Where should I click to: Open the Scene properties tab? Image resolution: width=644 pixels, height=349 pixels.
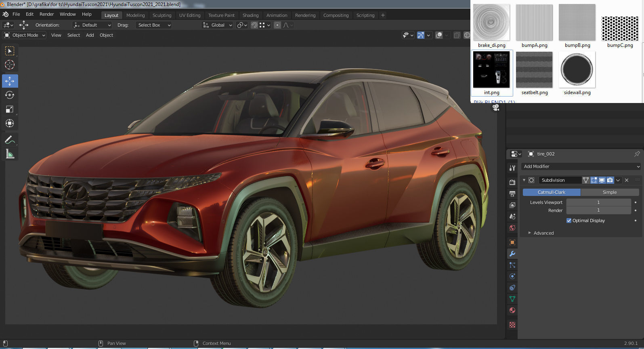click(512, 216)
